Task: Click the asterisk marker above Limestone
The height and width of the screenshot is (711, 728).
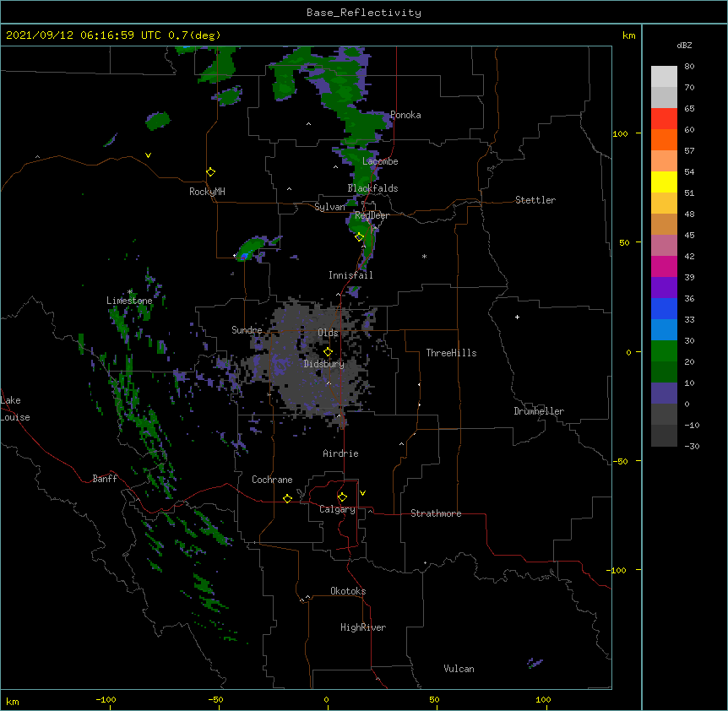Action: 130,292
